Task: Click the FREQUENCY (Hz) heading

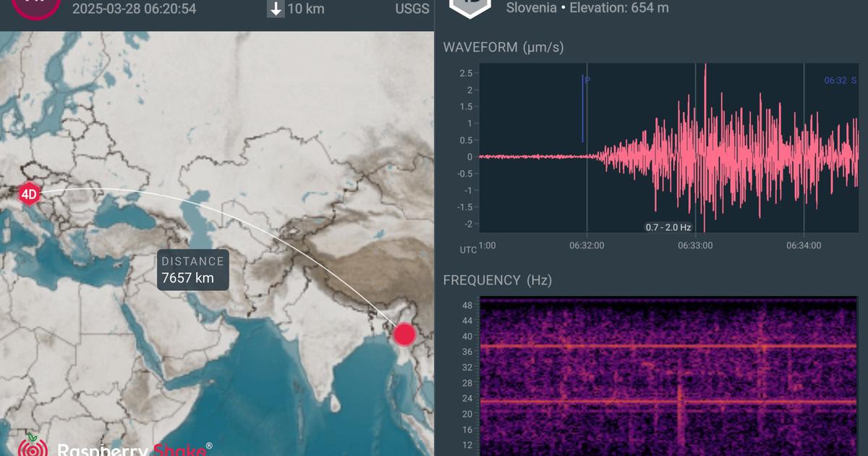Action: [496, 280]
